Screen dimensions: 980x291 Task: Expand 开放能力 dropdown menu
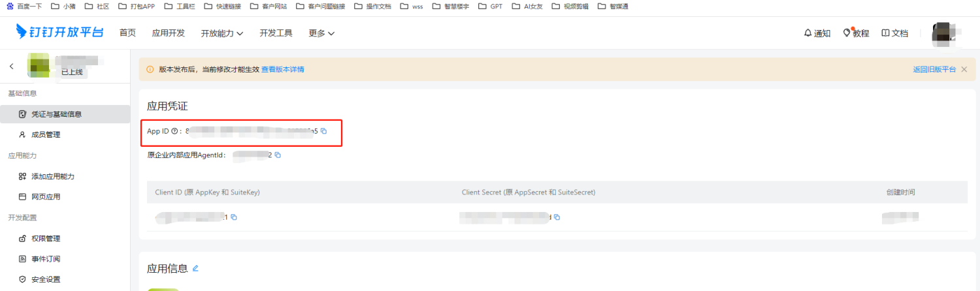(222, 33)
